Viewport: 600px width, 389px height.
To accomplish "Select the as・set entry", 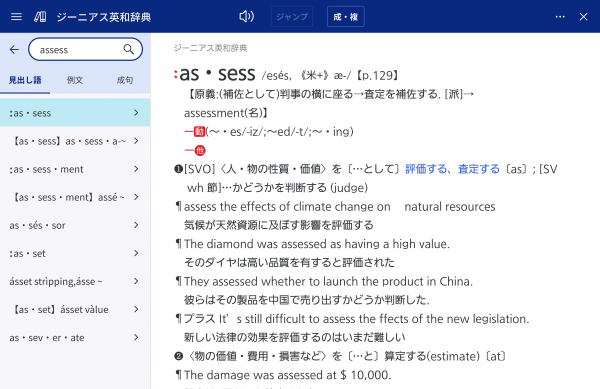I will 75,253.
